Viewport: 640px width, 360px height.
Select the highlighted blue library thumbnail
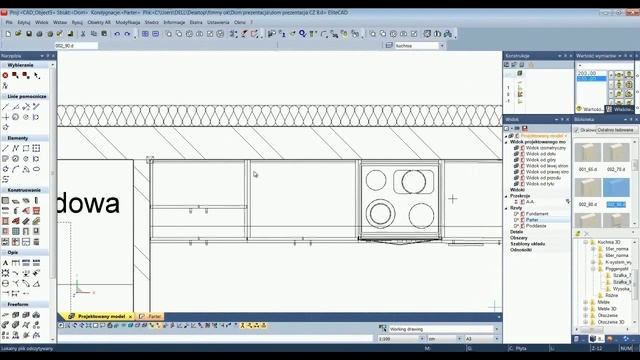[616, 188]
